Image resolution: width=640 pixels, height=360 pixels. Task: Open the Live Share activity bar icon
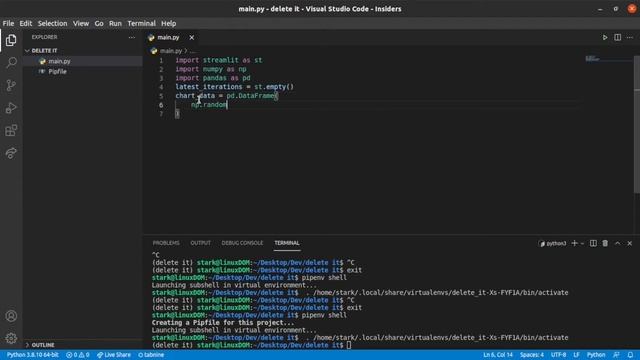click(x=11, y=153)
